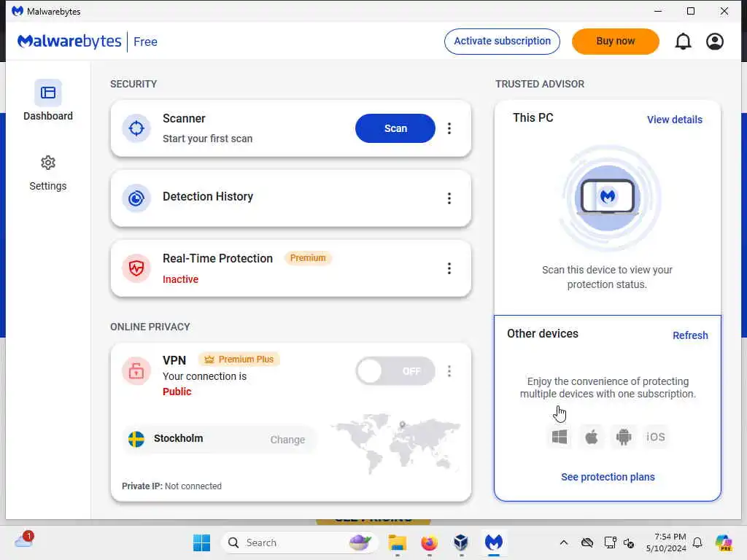
Task: Open See protection plans link
Action: 608,477
